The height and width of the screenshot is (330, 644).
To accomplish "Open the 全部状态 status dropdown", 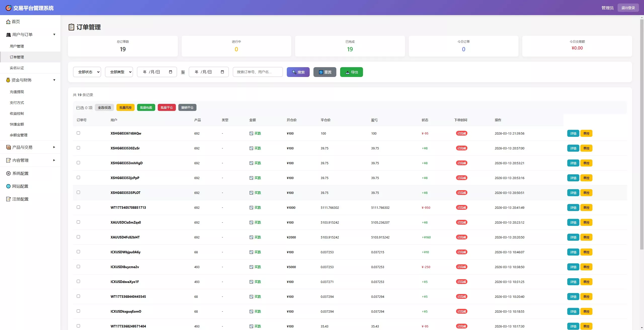I will tap(87, 72).
